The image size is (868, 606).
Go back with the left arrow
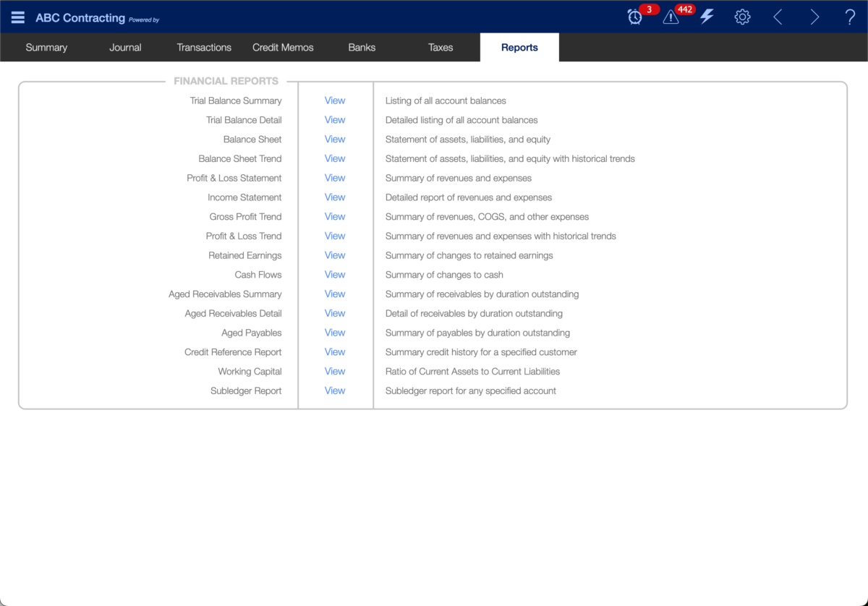point(778,17)
